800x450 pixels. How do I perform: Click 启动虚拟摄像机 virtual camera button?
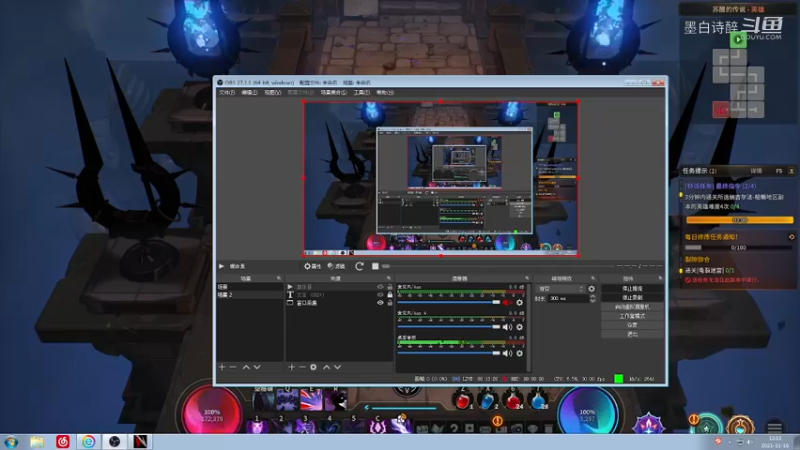632,307
